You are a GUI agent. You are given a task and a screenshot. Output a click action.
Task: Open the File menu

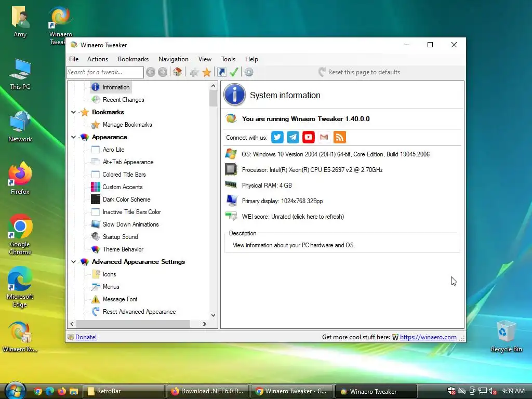pyautogui.click(x=74, y=59)
